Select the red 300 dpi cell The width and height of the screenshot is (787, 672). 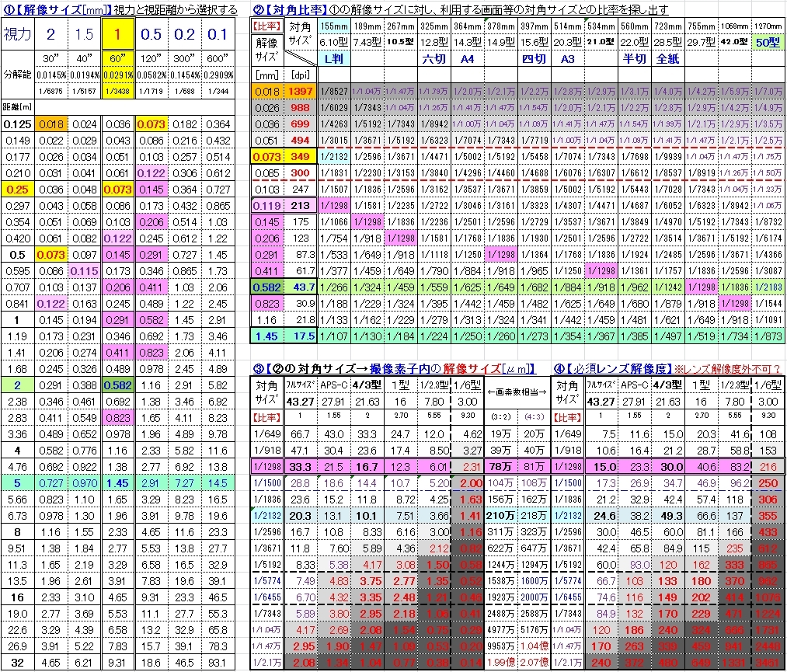pyautogui.click(x=300, y=172)
